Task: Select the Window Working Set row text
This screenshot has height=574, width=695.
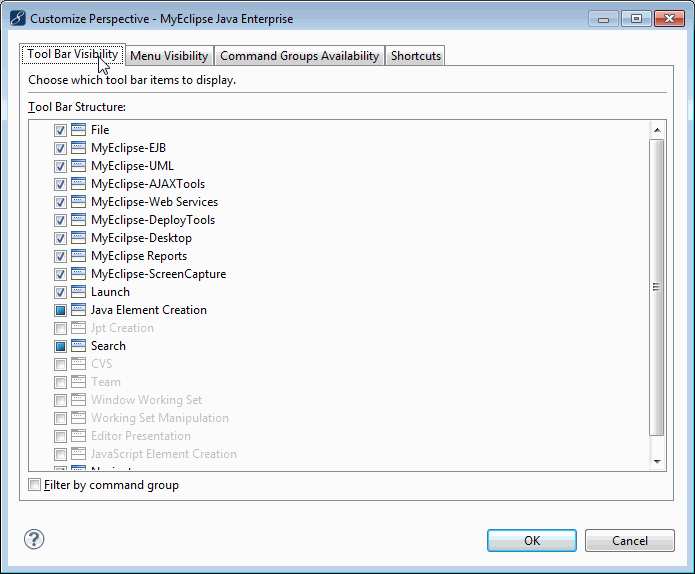Action: [x=147, y=400]
